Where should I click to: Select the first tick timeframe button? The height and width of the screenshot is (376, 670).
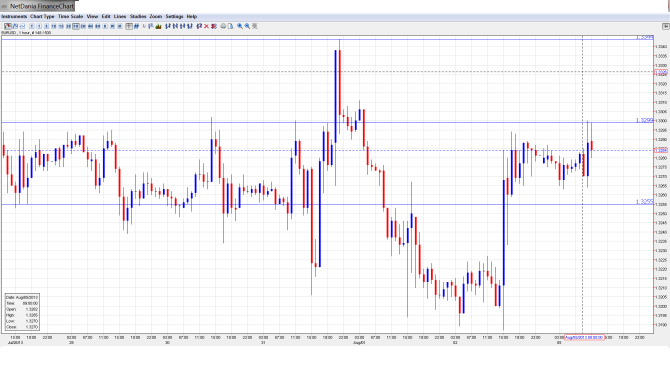click(x=32, y=26)
